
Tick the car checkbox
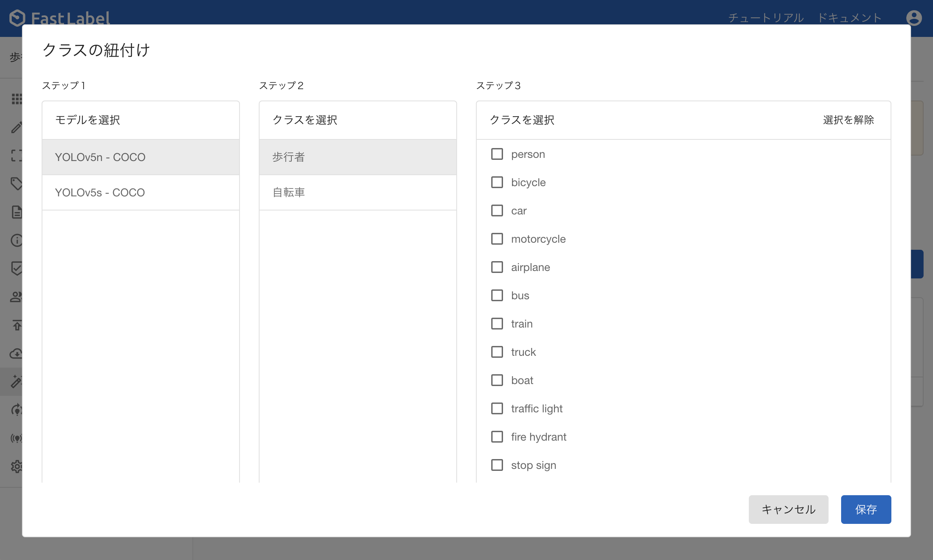(x=497, y=210)
